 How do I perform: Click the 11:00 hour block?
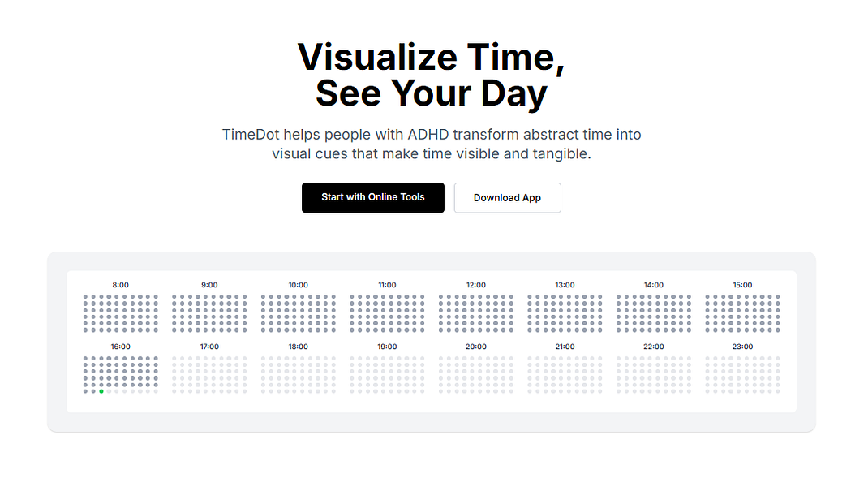[x=387, y=312]
